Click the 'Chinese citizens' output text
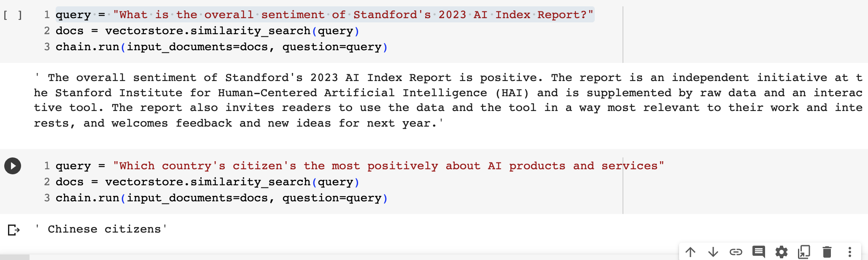The height and width of the screenshot is (260, 868). coord(104,229)
